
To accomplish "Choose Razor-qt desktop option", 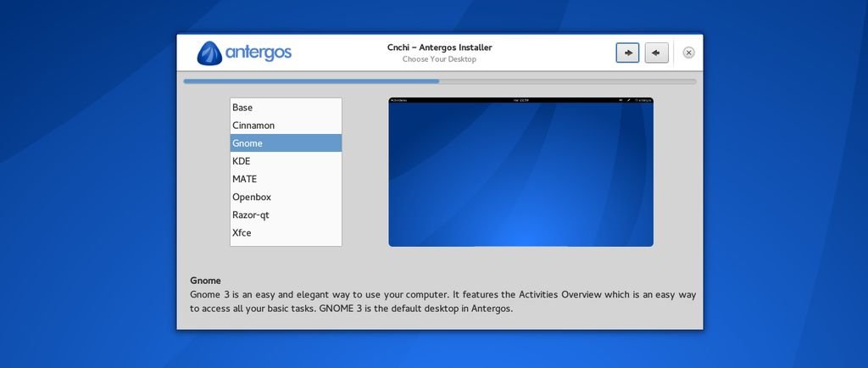I will (286, 215).
